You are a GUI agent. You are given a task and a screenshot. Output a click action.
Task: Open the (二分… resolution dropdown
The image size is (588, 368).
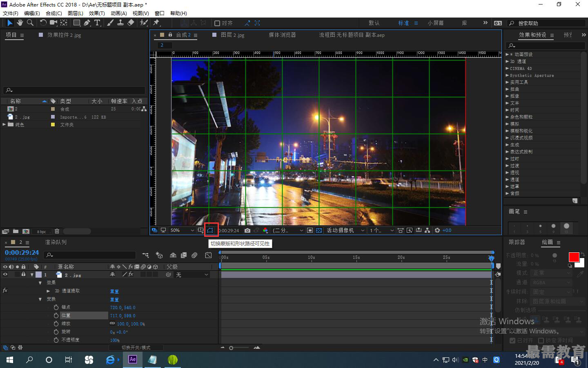(x=288, y=230)
